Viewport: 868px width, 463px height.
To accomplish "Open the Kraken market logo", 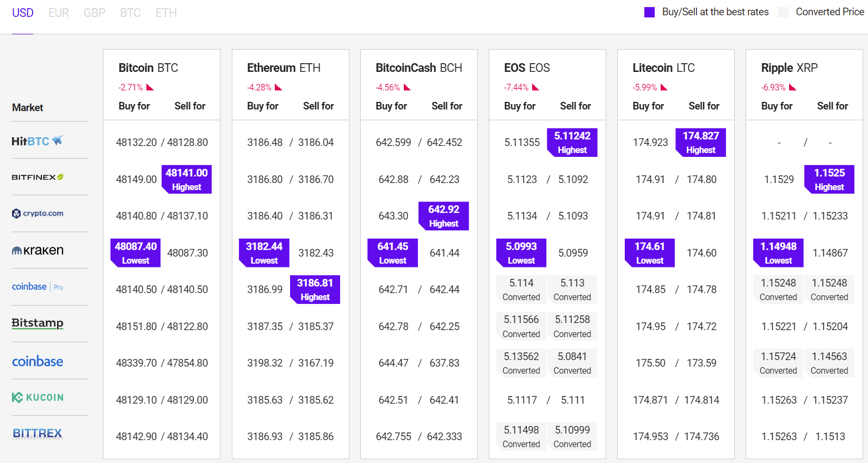I will 38,251.
